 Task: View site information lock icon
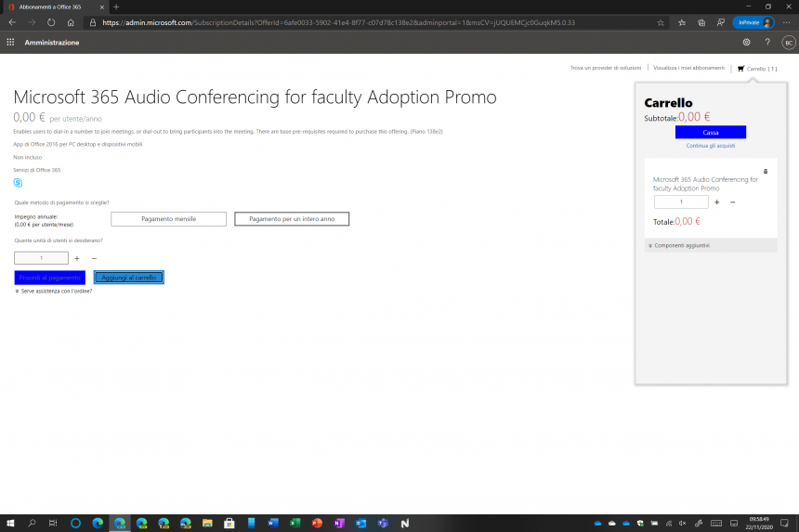[x=93, y=22]
